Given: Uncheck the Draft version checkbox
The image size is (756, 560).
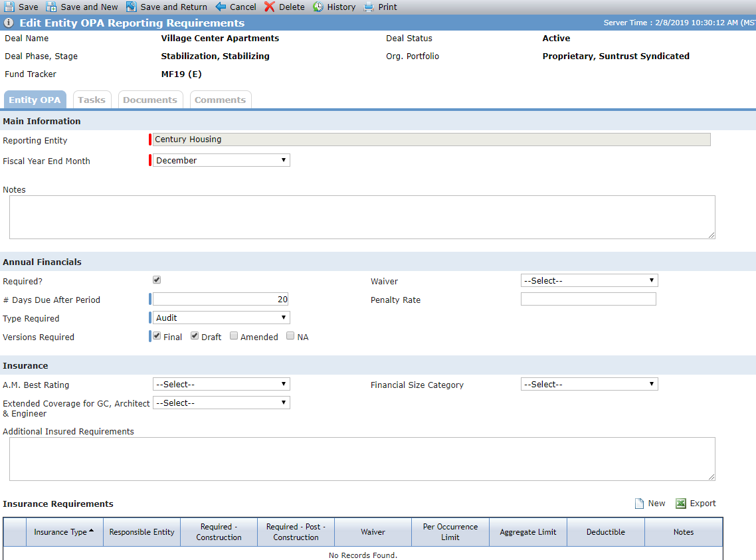Looking at the screenshot, I should pyautogui.click(x=195, y=336).
